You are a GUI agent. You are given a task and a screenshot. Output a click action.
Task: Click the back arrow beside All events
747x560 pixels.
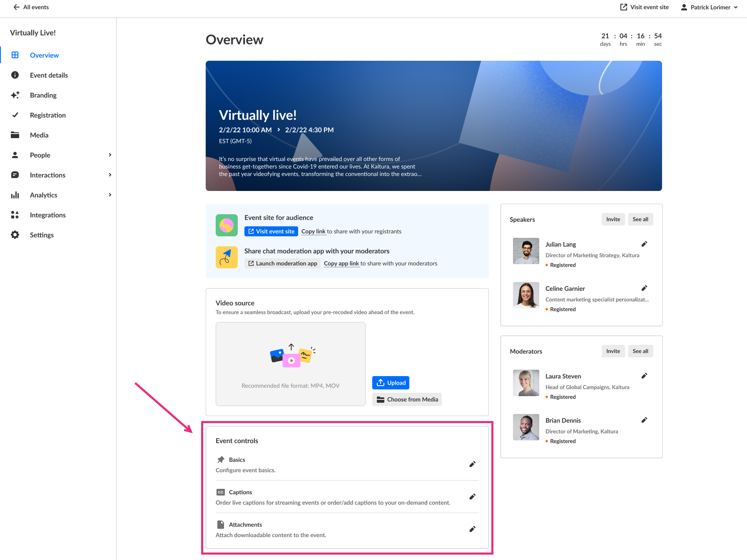tap(17, 7)
